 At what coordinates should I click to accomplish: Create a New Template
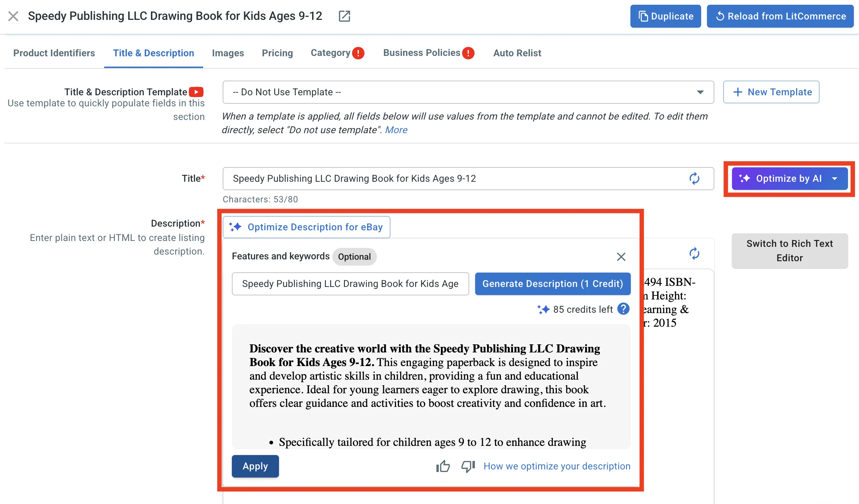(771, 92)
